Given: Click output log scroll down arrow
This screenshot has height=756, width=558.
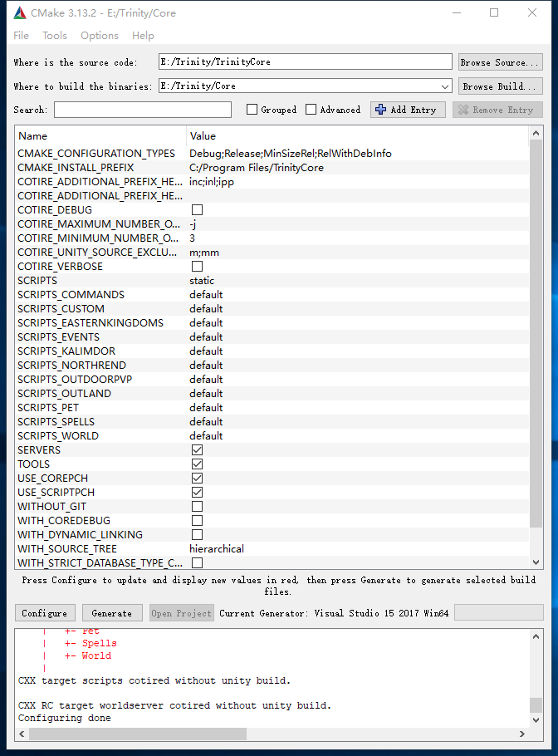Looking at the screenshot, I should [536, 719].
